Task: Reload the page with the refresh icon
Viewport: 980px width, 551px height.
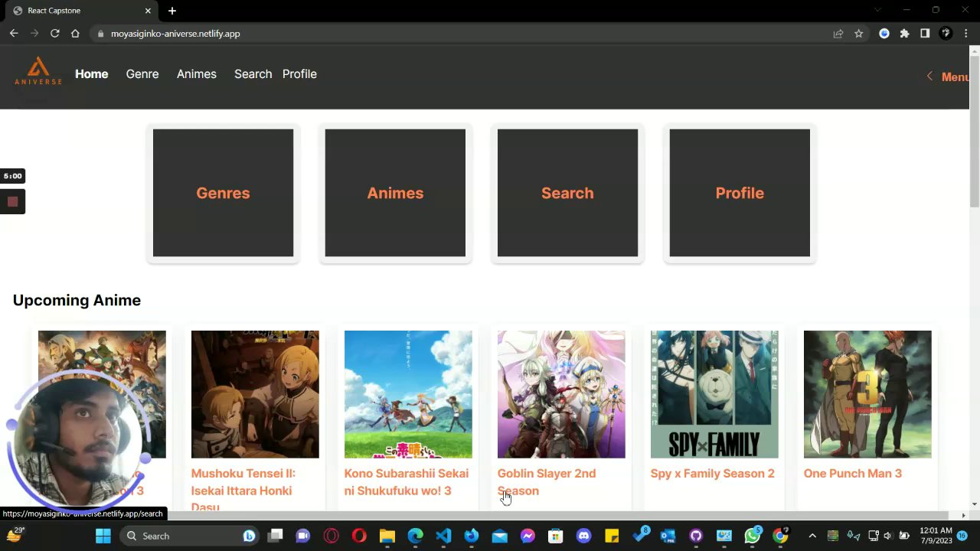Action: click(x=55, y=34)
